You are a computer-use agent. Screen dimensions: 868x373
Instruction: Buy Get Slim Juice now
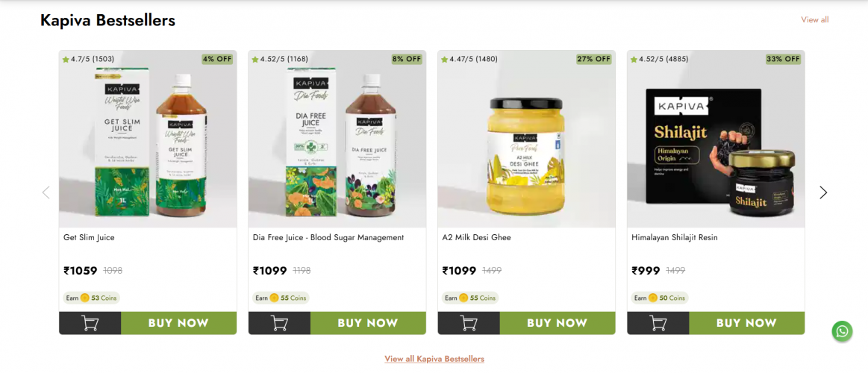pyautogui.click(x=179, y=323)
